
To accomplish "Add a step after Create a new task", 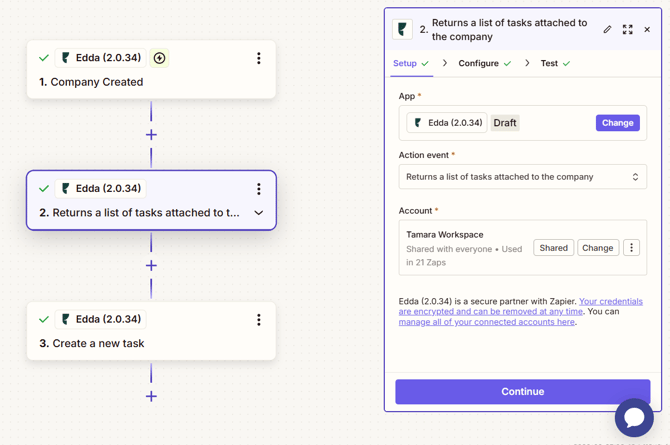I will pyautogui.click(x=151, y=396).
